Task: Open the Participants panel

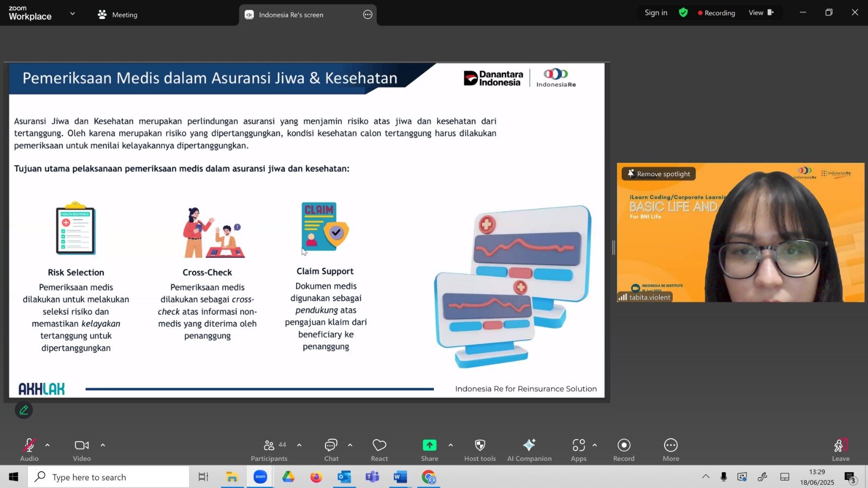Action: [x=269, y=450]
